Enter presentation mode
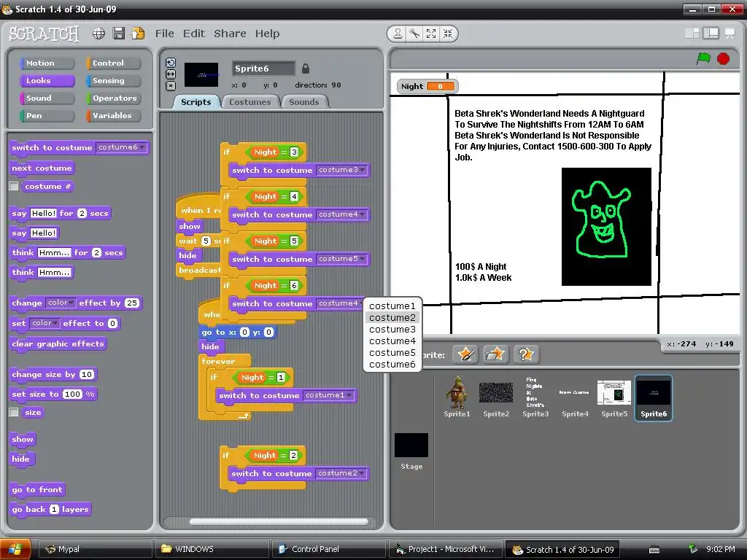Viewport: 747px width, 560px height. pyautogui.click(x=729, y=33)
